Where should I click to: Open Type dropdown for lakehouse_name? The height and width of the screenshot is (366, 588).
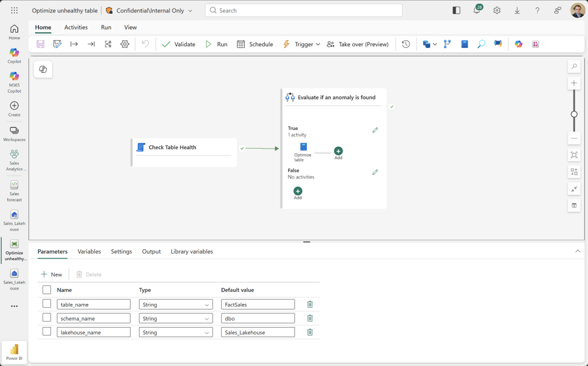(176, 332)
